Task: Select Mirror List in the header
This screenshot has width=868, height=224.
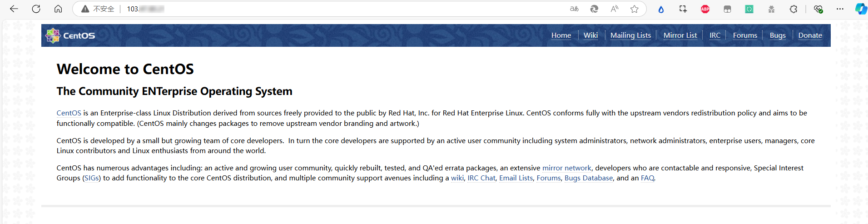Action: coord(680,35)
